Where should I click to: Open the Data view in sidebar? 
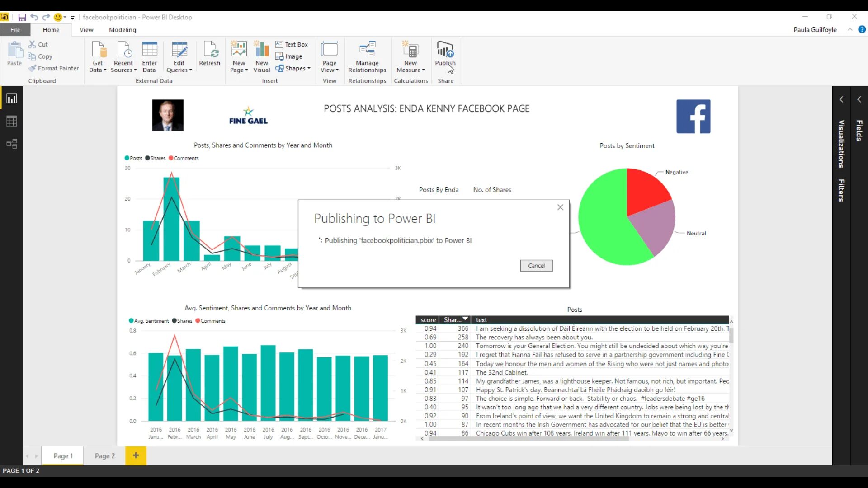tap(11, 121)
